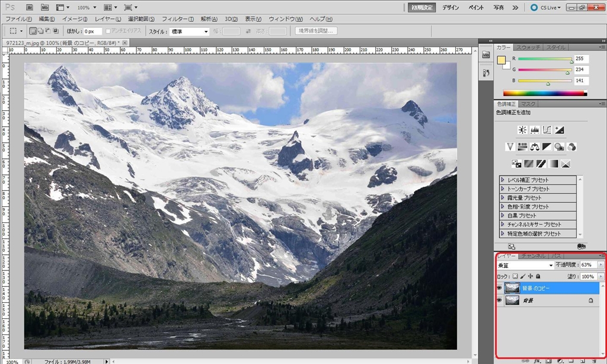Open the ファイル menu
Viewport: 607px width, 364px height.
click(18, 19)
